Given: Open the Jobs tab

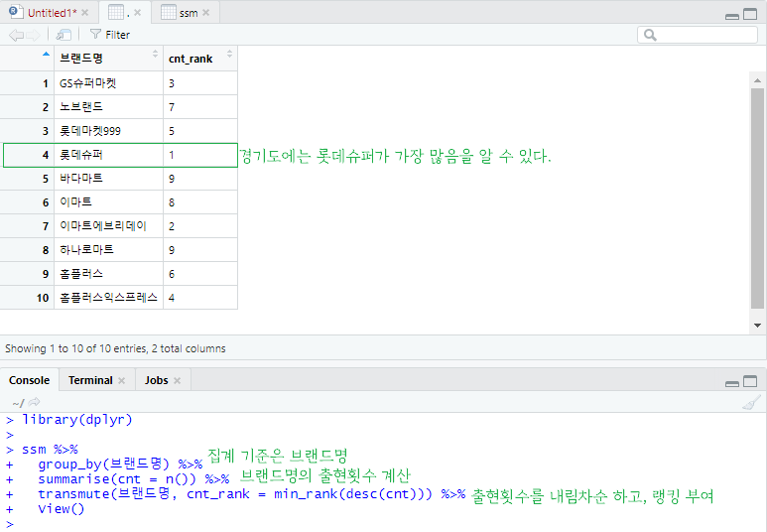Looking at the screenshot, I should tap(156, 380).
